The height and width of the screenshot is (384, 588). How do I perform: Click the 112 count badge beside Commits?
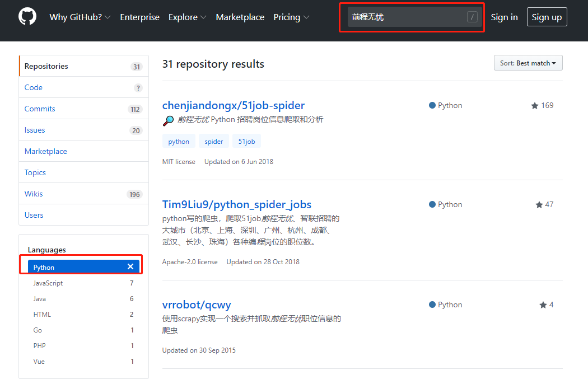[x=135, y=109]
